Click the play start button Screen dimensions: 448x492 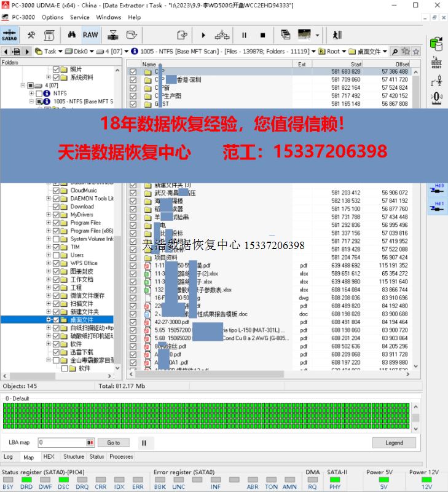click(203, 35)
